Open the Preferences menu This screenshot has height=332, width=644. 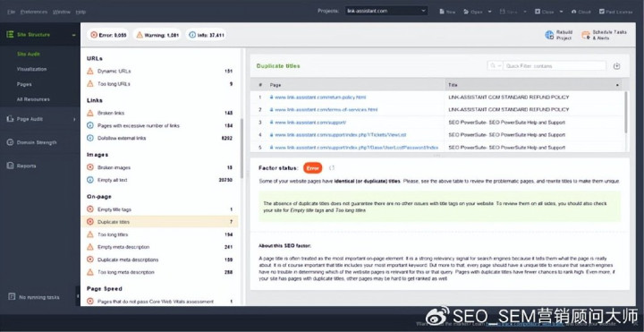point(34,12)
